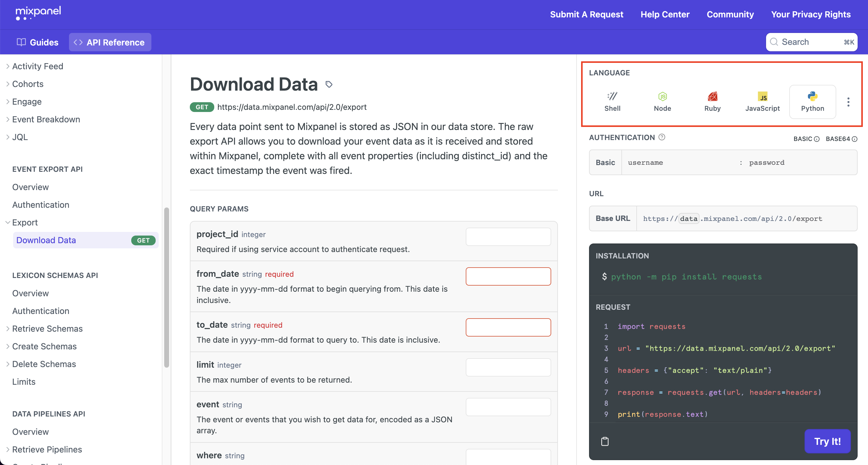Open the Help Center link
868x465 pixels.
(x=665, y=14)
